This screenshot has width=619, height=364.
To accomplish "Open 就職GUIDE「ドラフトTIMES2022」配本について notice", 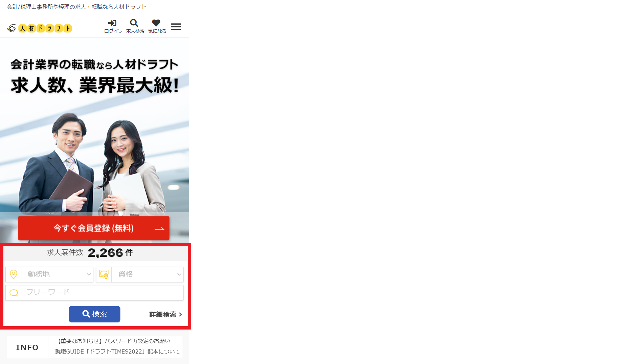I will click(117, 351).
